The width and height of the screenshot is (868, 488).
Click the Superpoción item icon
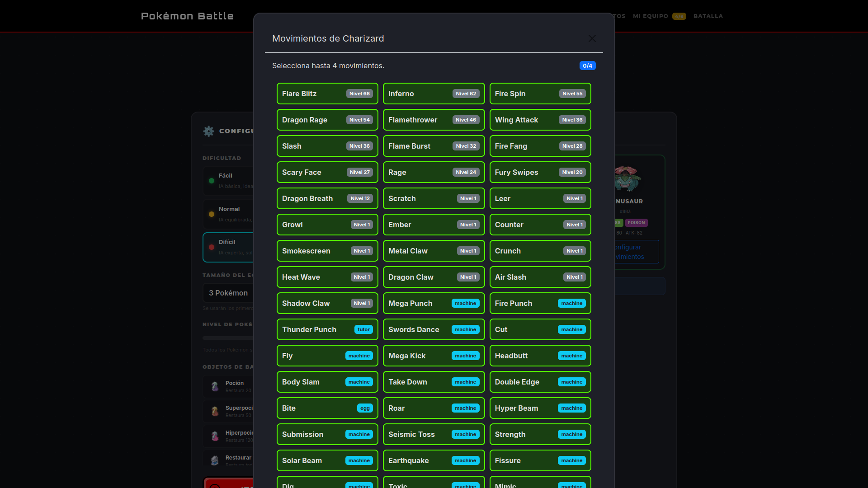tap(215, 411)
